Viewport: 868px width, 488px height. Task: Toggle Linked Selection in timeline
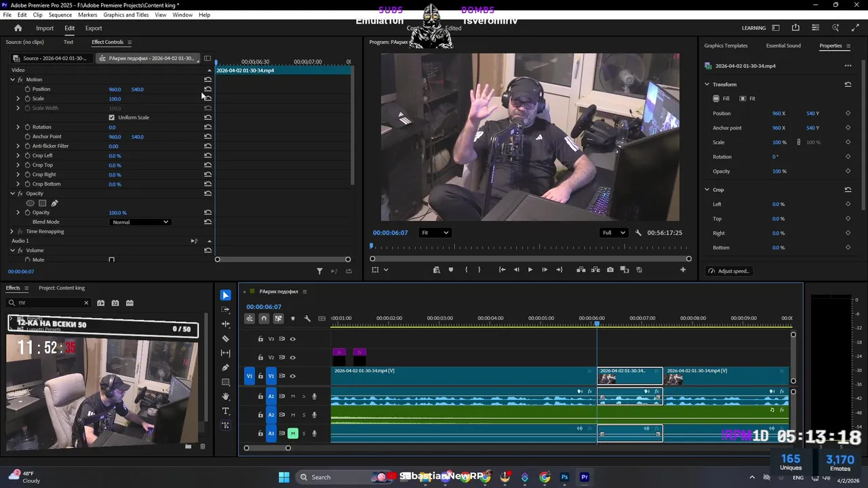[278, 319]
